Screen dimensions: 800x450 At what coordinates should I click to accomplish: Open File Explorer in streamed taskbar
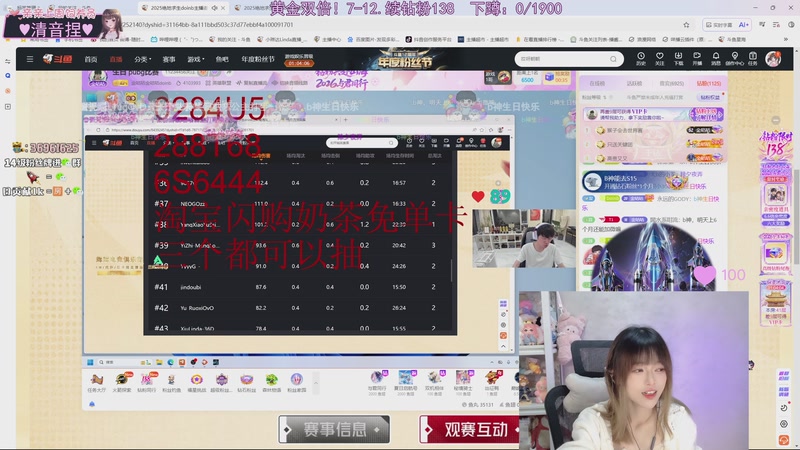(x=159, y=362)
